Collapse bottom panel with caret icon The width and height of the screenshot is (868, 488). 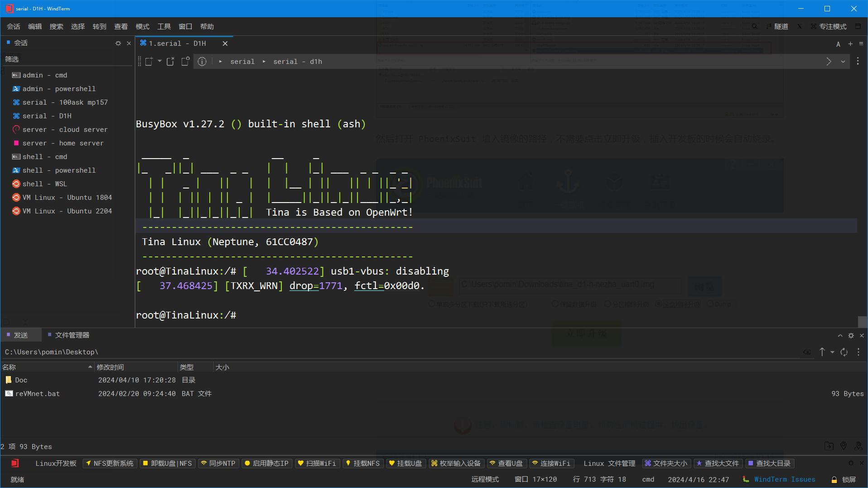(840, 335)
